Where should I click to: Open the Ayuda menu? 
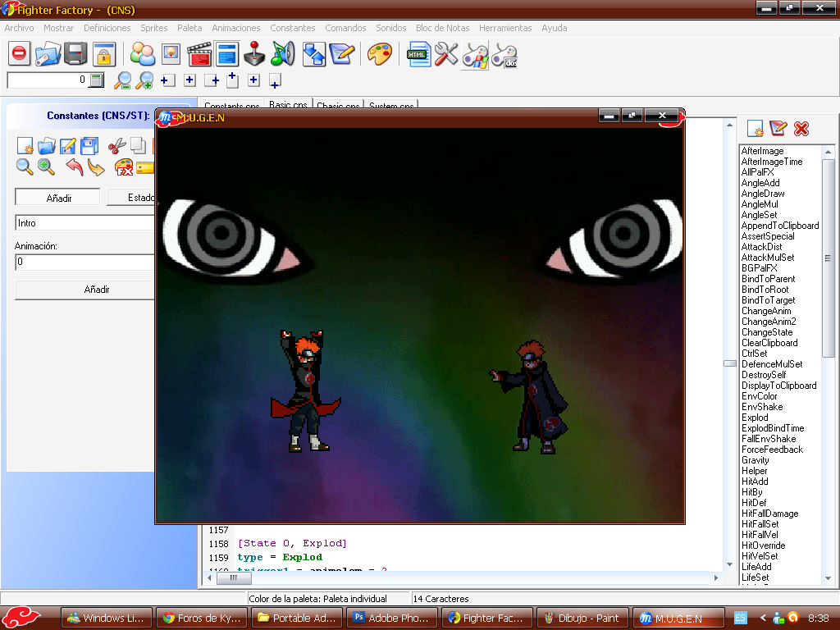pos(554,28)
